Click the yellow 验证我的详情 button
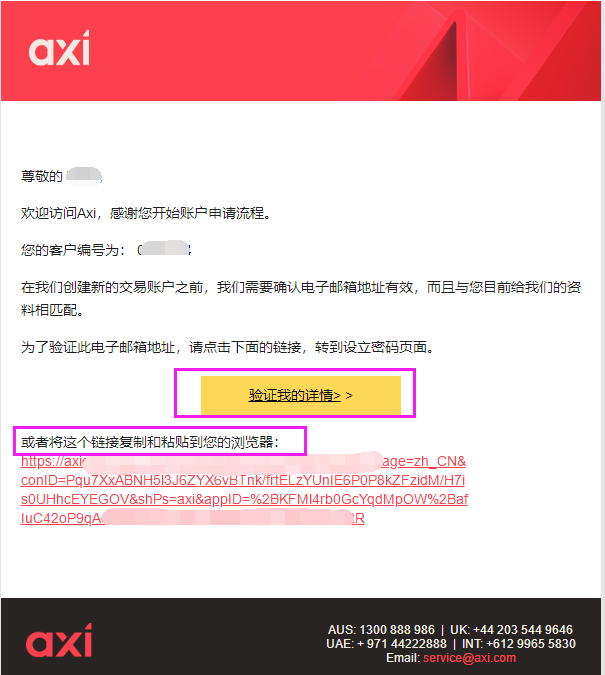Screen dimensions: 605x675 [x=301, y=395]
